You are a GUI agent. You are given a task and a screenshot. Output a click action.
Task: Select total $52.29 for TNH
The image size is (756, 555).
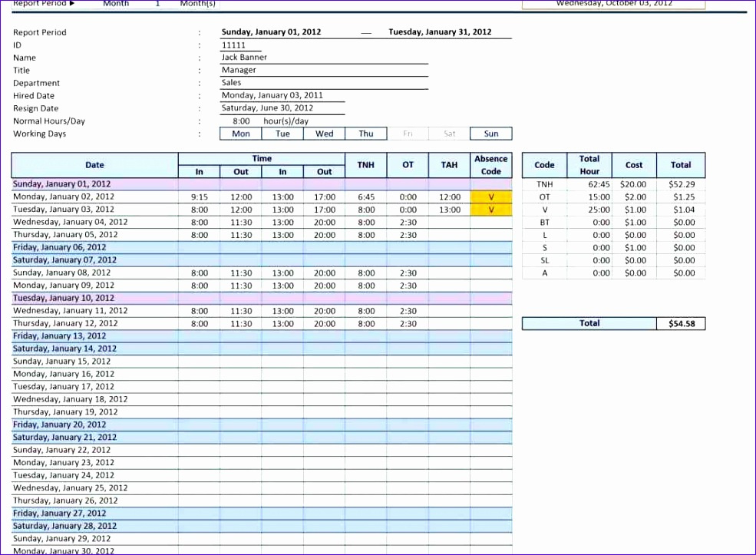[681, 184]
